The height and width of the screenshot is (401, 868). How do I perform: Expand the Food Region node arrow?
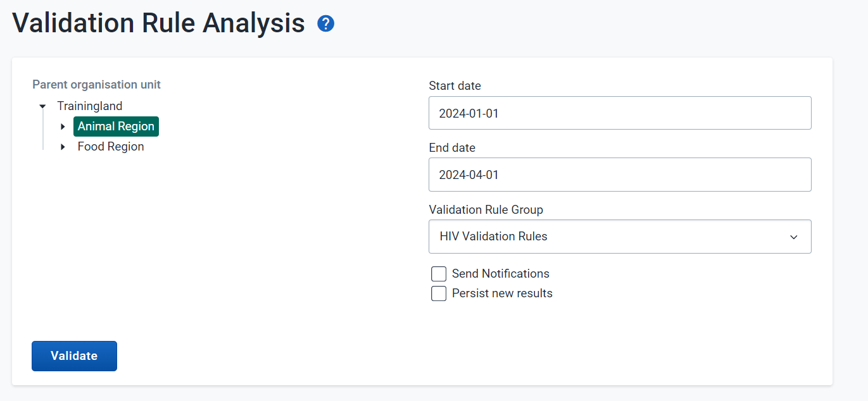pos(63,147)
